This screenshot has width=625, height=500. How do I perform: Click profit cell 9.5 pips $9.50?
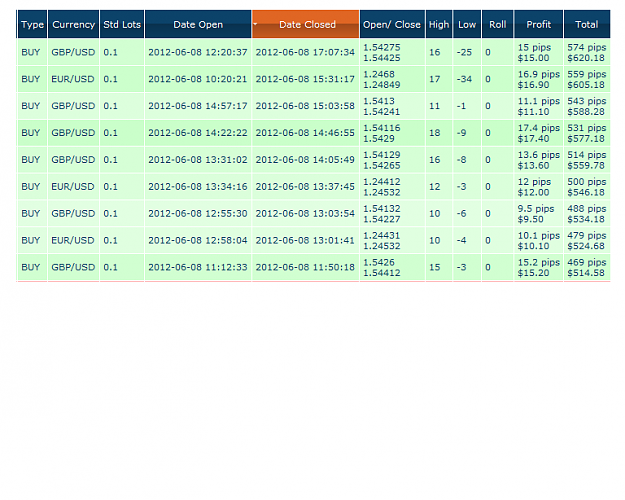click(539, 214)
